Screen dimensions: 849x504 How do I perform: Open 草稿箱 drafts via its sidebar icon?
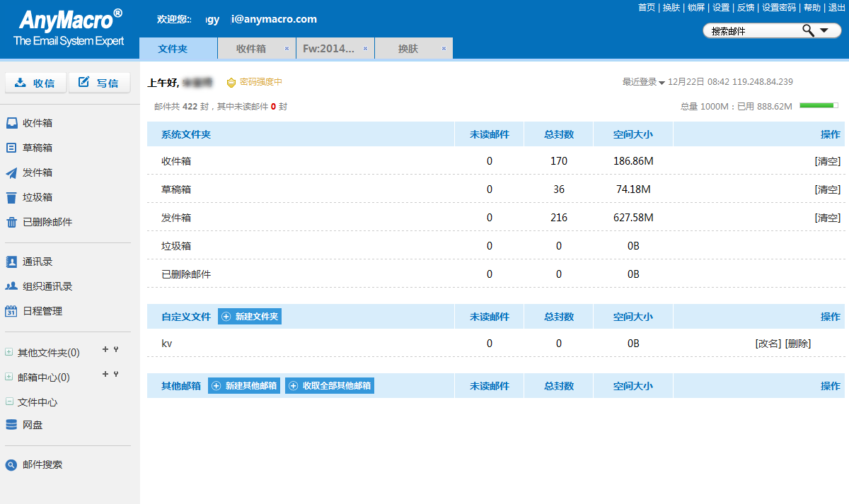pos(11,148)
